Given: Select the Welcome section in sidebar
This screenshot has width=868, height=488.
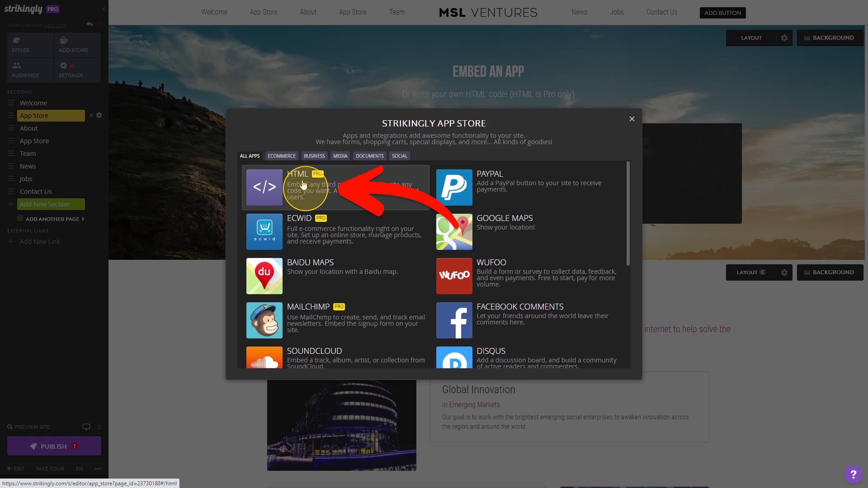Looking at the screenshot, I should pos(33,103).
